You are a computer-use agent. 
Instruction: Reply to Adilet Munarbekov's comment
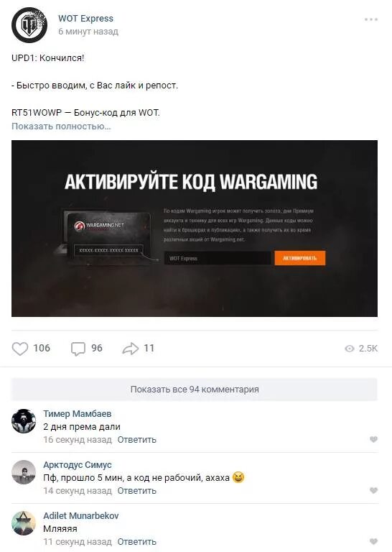(x=136, y=542)
